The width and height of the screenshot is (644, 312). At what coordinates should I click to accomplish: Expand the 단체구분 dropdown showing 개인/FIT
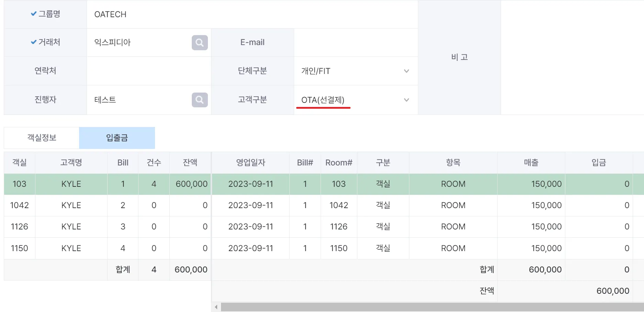click(x=355, y=71)
